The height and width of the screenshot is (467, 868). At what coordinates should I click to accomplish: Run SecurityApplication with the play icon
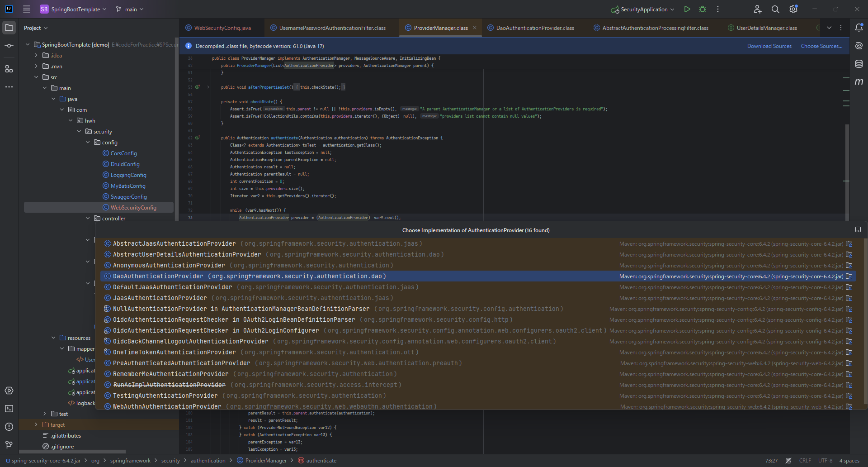(687, 9)
